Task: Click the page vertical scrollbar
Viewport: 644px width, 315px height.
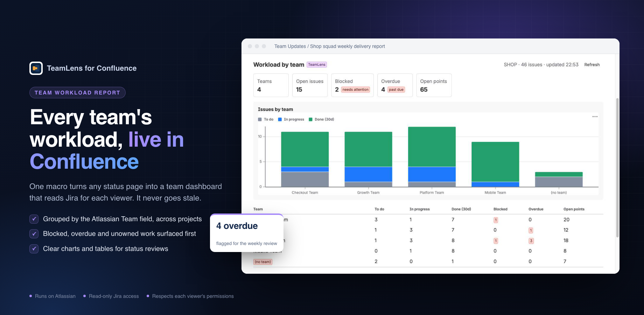Action: 617,168
